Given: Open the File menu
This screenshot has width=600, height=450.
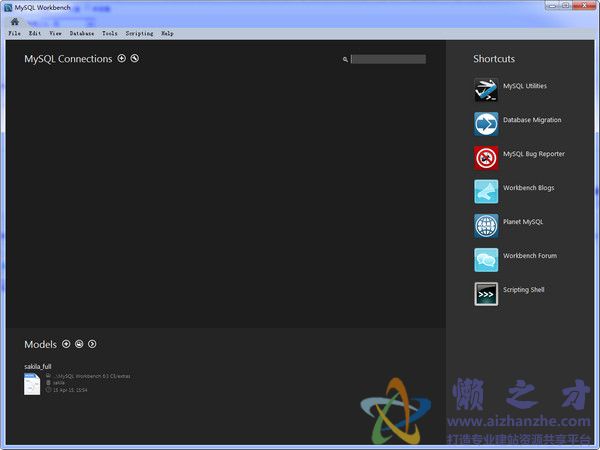Looking at the screenshot, I should click(15, 34).
